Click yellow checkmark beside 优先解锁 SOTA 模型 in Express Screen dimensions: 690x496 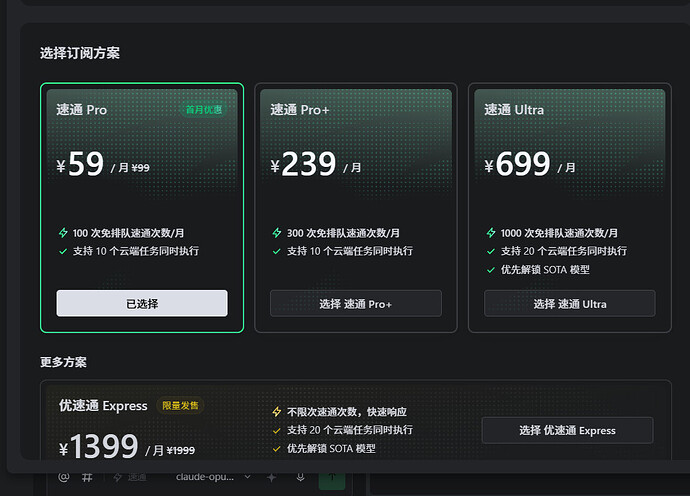tap(277, 448)
